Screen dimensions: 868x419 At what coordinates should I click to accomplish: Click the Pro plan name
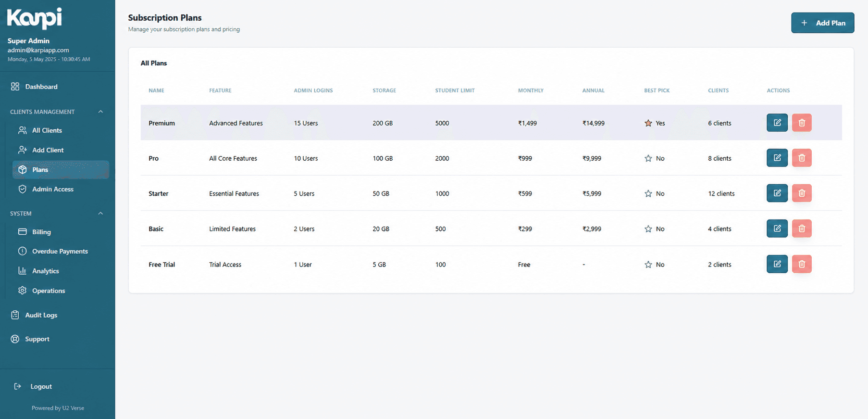point(153,158)
